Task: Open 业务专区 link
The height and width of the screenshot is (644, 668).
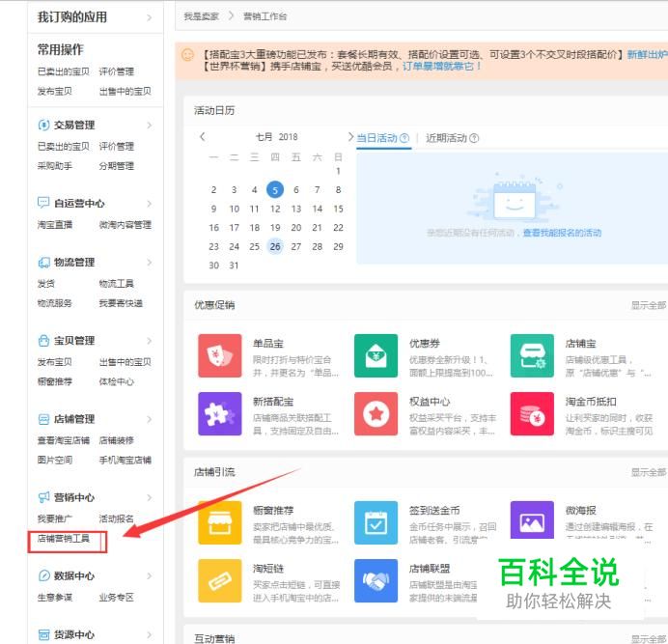Action: pyautogui.click(x=116, y=597)
